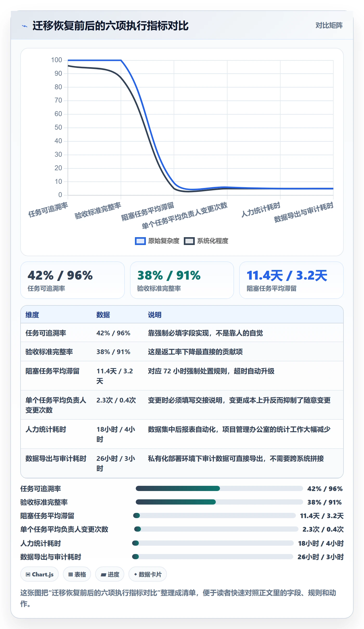Click the title 迁移恢复前后的六项执行指标对比
The image size is (364, 629).
click(110, 26)
